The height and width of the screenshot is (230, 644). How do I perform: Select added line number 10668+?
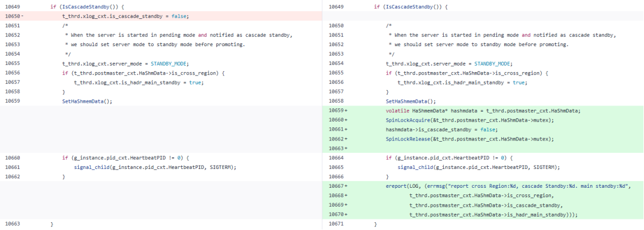[338, 196]
